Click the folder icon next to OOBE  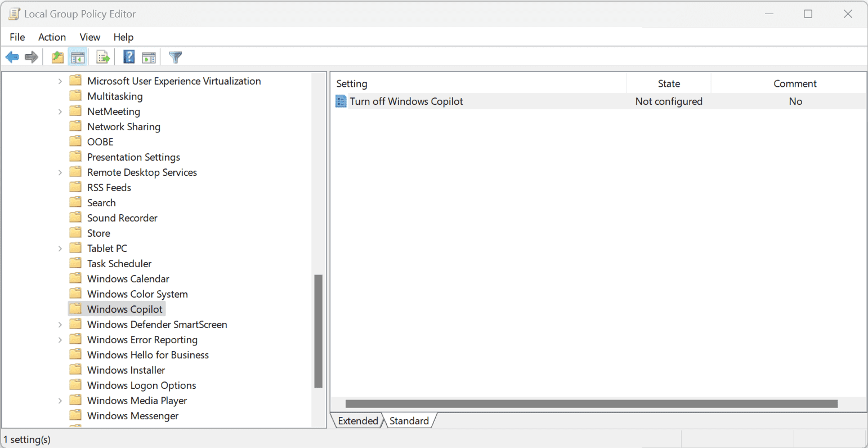pos(75,142)
